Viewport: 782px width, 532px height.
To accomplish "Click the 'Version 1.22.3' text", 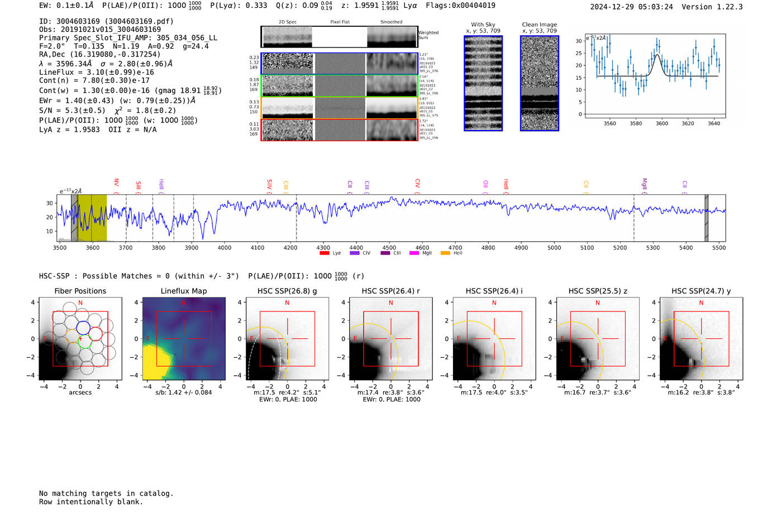I will coord(712,7).
